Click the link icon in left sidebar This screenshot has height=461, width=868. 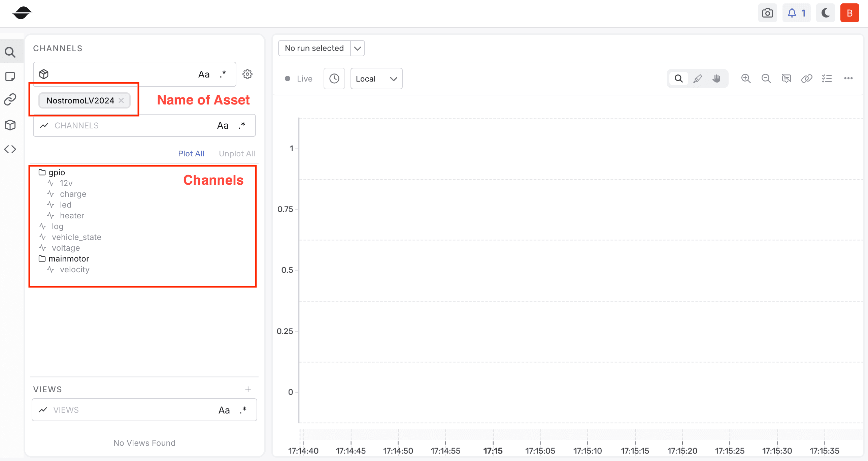pos(10,100)
